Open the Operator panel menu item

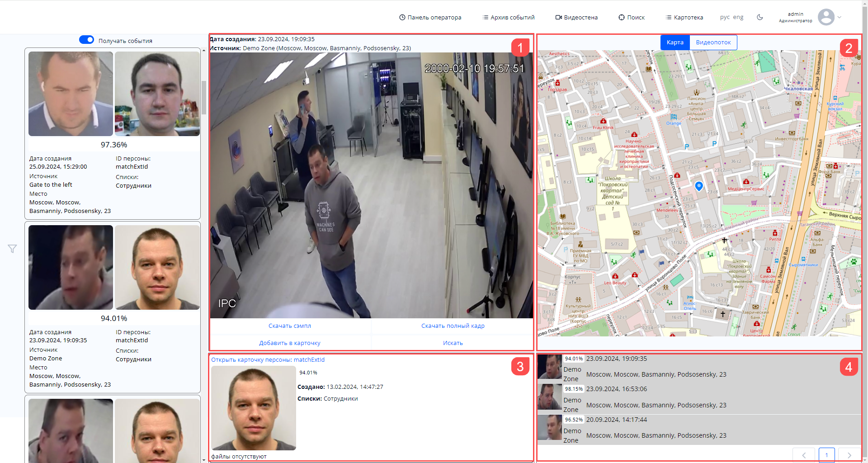[430, 17]
